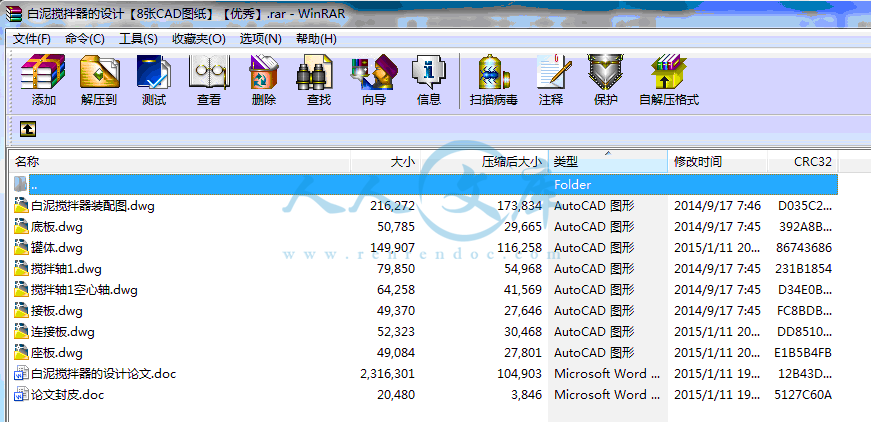Screen dimensions: 871x422
Task: Click the window title text
Action: (x=186, y=14)
